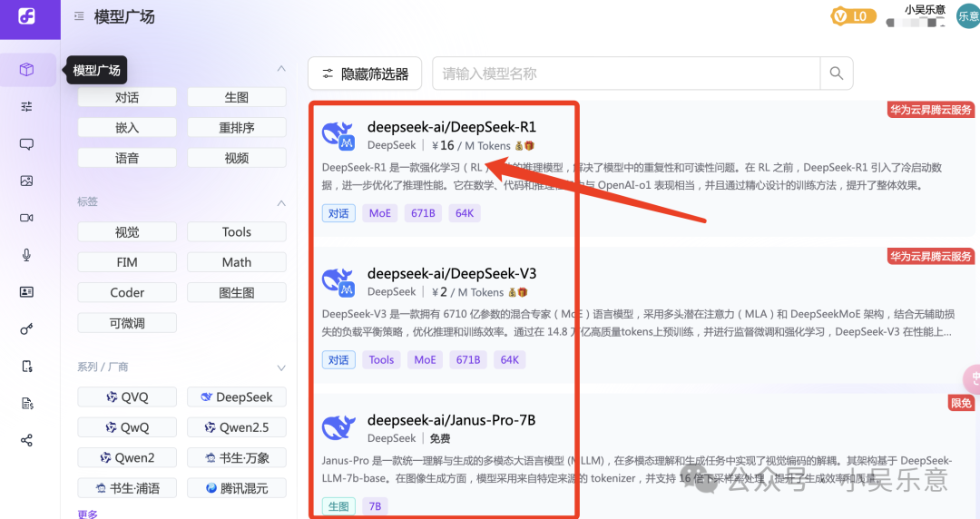Toggle the sidebar collapse menu icon
The width and height of the screenshot is (980, 519).
(x=79, y=16)
